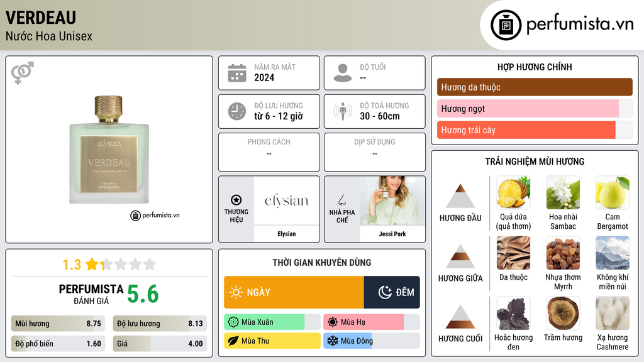Open the Elysian brand name link
This screenshot has width=644, height=362.
coord(286,234)
